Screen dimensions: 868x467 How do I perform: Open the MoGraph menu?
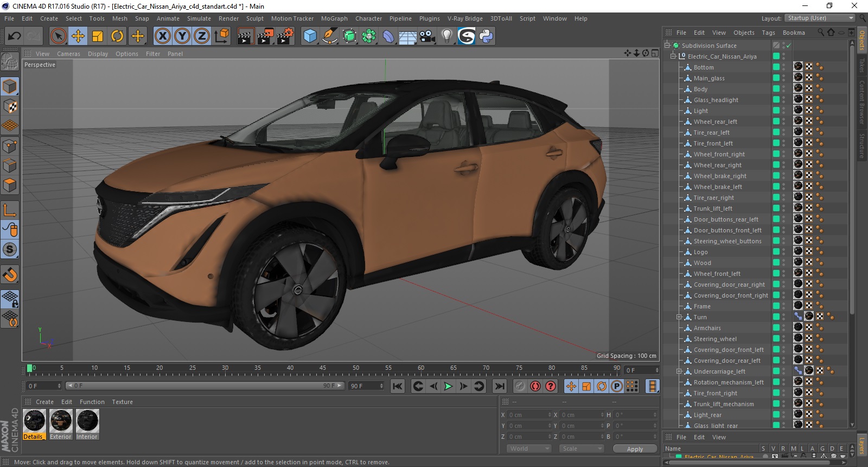334,18
